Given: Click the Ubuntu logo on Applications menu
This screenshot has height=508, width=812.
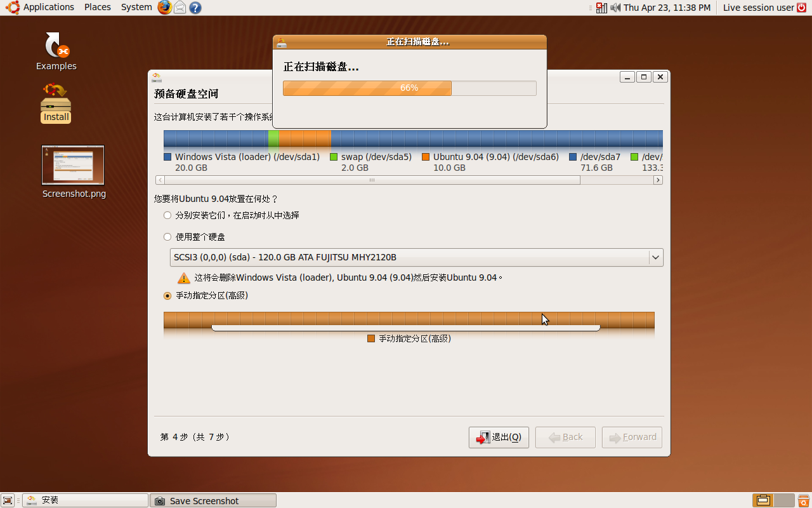Looking at the screenshot, I should 13,7.
